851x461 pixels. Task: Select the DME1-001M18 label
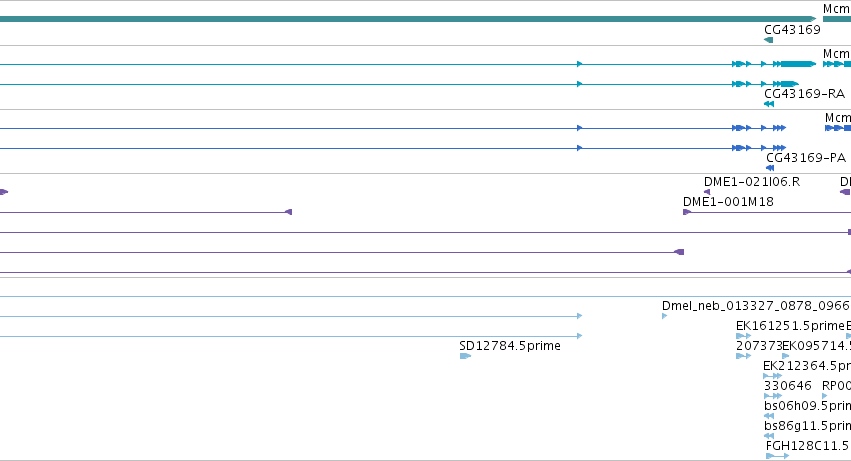point(728,202)
